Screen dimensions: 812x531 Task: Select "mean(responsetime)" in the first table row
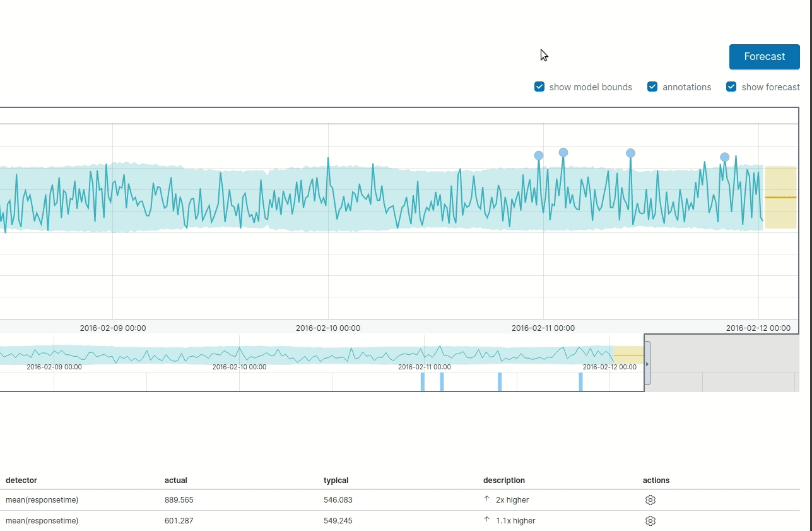coord(40,499)
